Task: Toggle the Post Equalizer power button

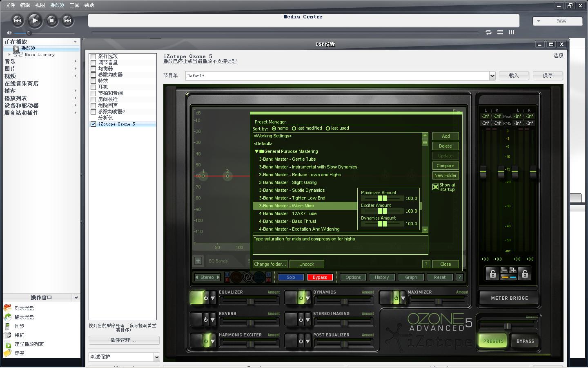Action: coord(301,341)
